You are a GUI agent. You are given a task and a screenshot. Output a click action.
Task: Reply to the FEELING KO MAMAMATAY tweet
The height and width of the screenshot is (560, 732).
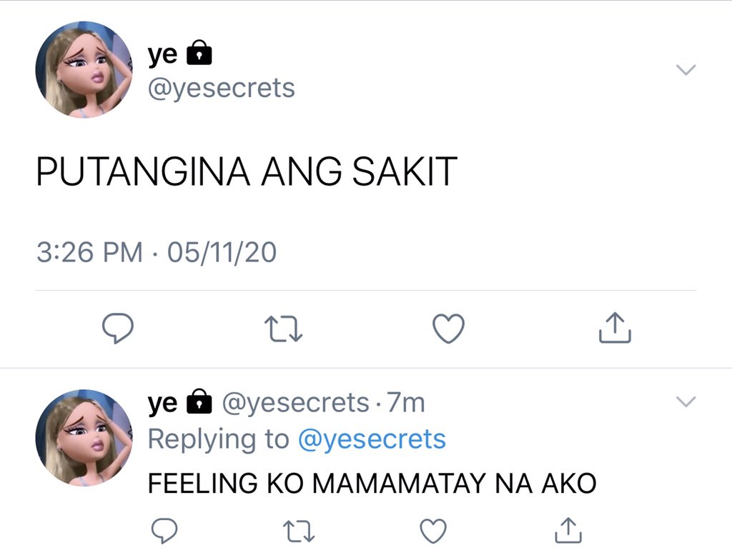pos(165,531)
